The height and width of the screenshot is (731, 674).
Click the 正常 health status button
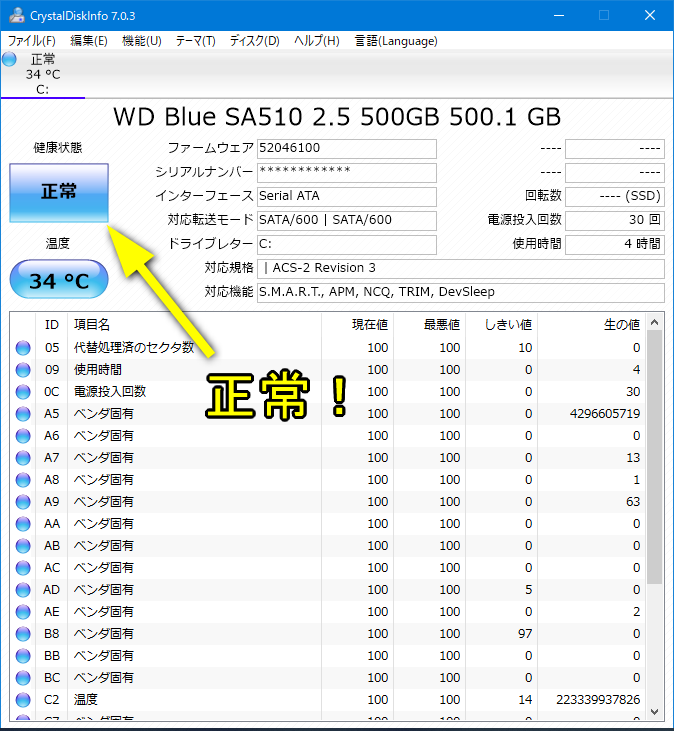59,192
